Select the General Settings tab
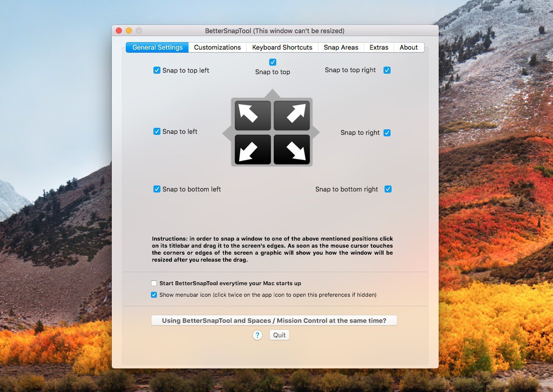553x392 pixels. (x=157, y=47)
